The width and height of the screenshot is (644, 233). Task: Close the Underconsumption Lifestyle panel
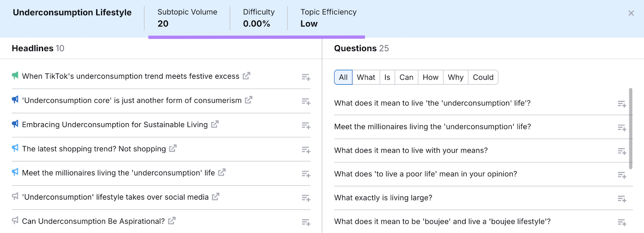tap(631, 13)
